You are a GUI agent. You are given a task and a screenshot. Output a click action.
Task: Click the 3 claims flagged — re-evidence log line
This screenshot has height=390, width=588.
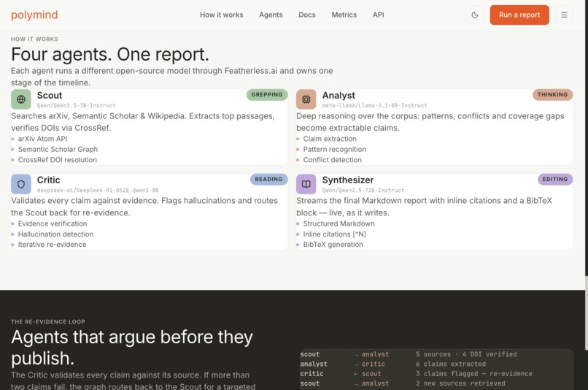pyautogui.click(x=474, y=374)
